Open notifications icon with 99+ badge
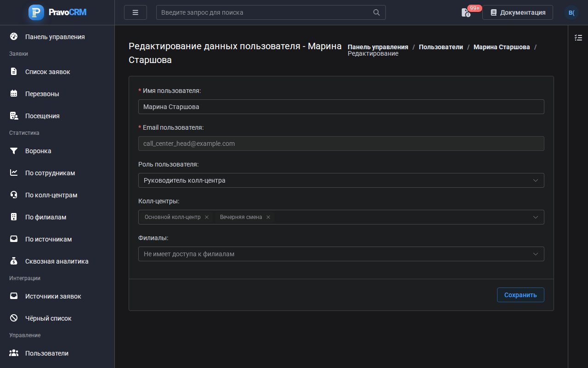Screen dimensions: 588x368 466,12
